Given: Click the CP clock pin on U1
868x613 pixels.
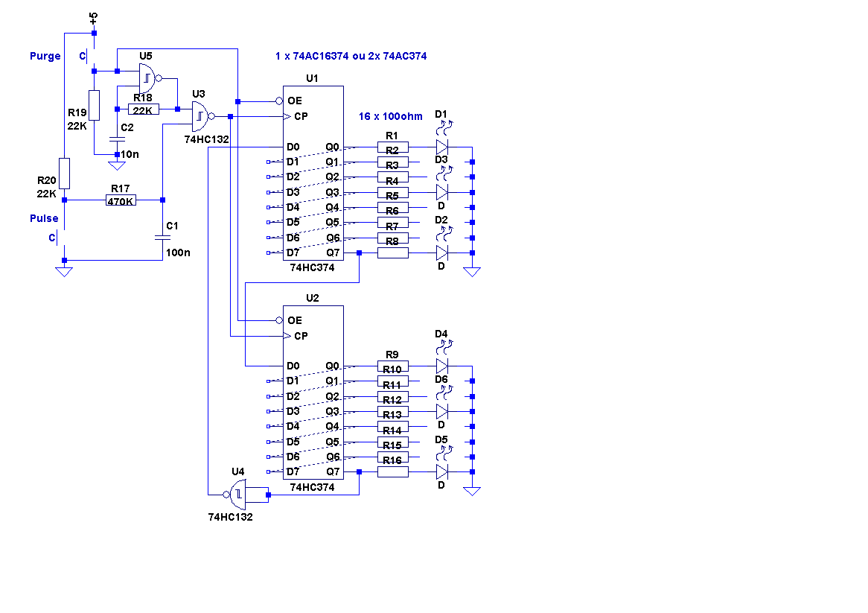Looking at the screenshot, I should coord(301,116).
